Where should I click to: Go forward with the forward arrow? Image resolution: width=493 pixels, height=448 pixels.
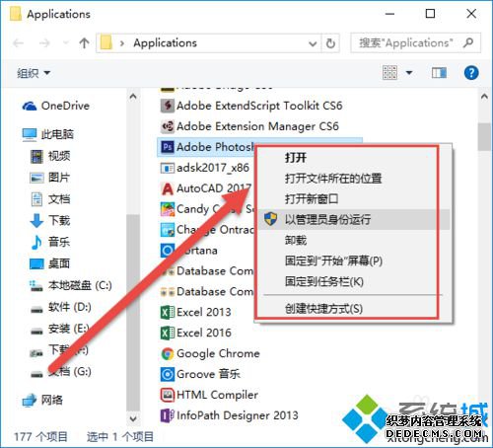click(44, 43)
